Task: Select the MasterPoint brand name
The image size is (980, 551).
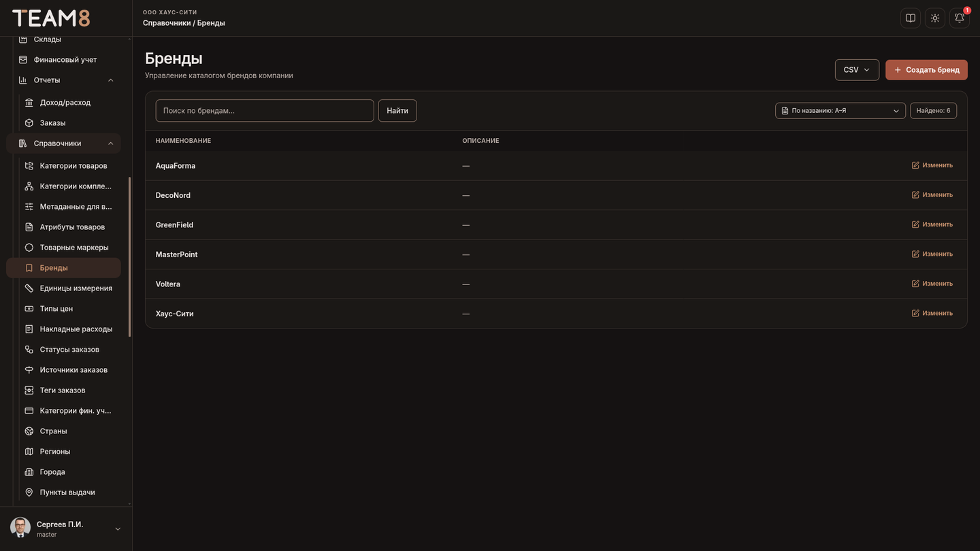Action: 177,254
